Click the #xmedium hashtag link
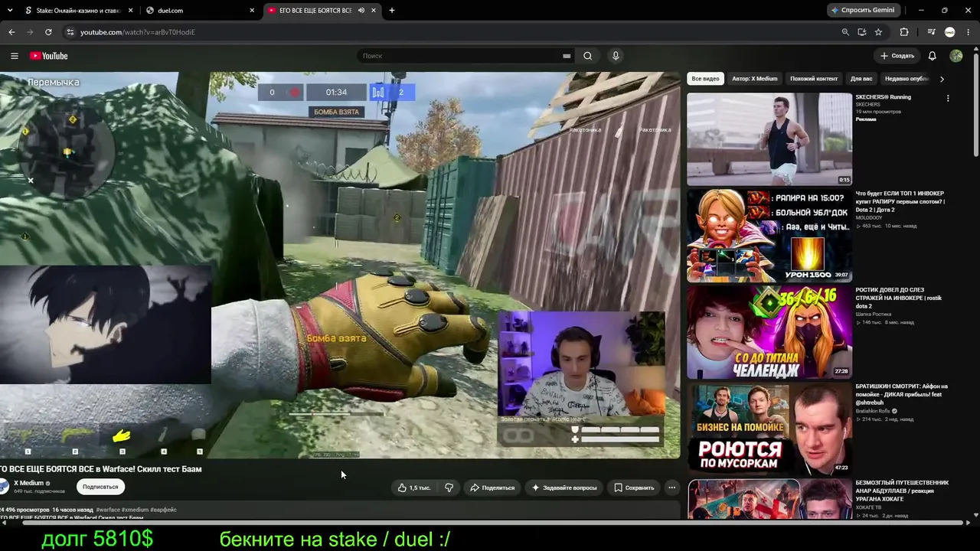Screen dimensions: 980x551 [135, 510]
